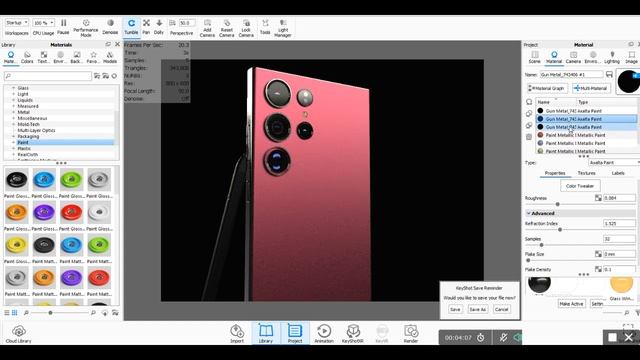This screenshot has height=360, width=640.
Task: Expand the Liquids folder in library tree
Action: (14, 100)
